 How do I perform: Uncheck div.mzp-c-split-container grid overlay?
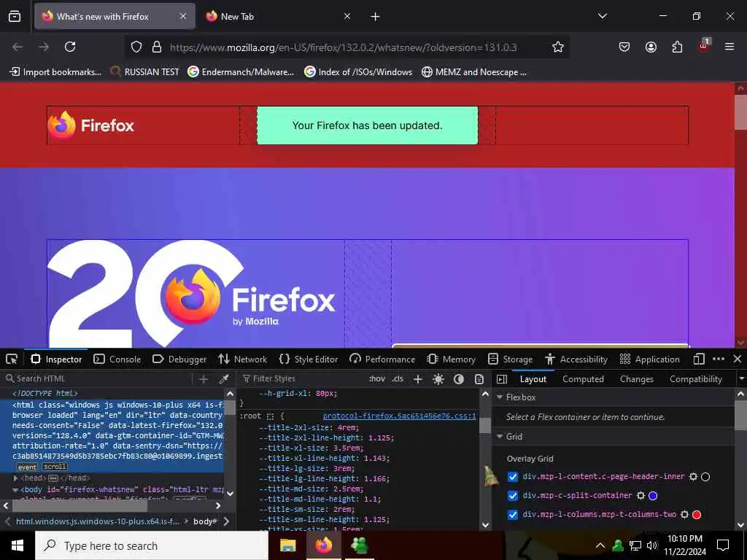(513, 496)
